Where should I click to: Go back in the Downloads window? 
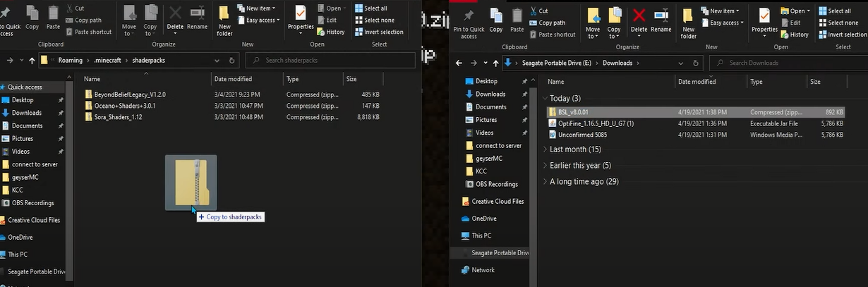pos(459,63)
